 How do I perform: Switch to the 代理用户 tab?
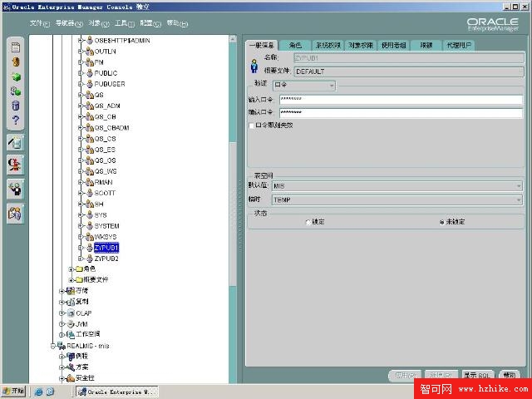pyautogui.click(x=459, y=45)
